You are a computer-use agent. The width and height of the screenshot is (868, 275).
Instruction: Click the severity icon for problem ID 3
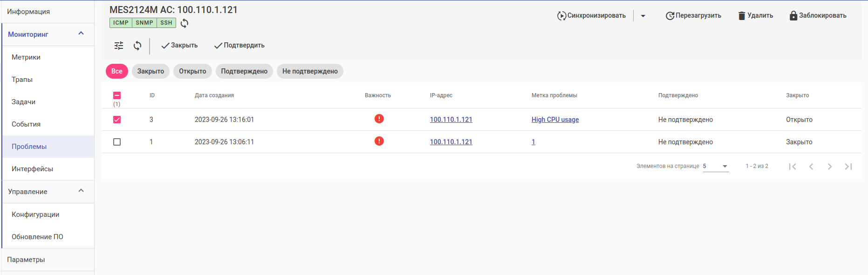[x=379, y=119]
